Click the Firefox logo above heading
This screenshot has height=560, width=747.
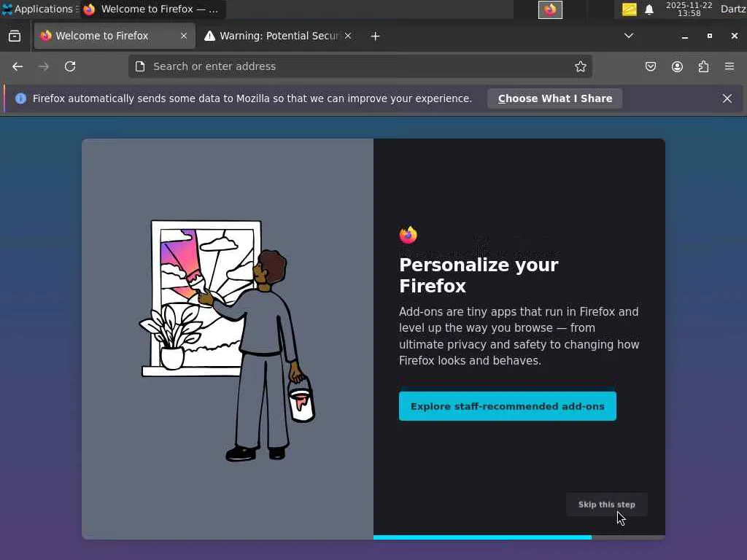(409, 235)
